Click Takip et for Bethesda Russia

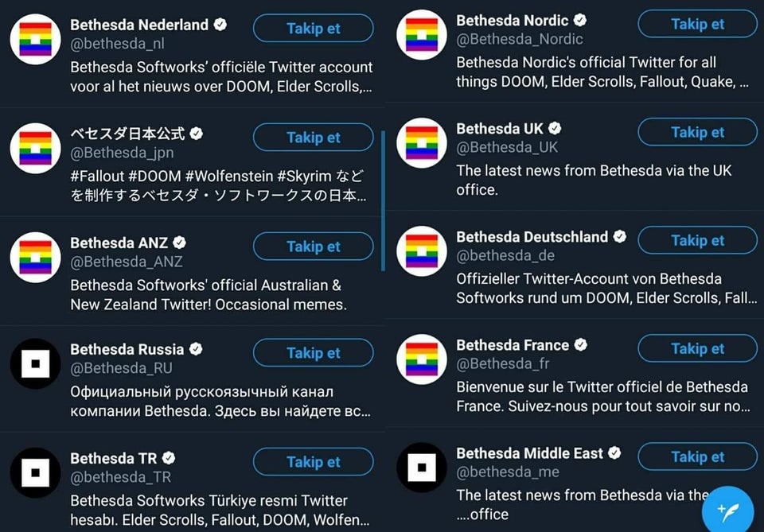pyautogui.click(x=314, y=352)
